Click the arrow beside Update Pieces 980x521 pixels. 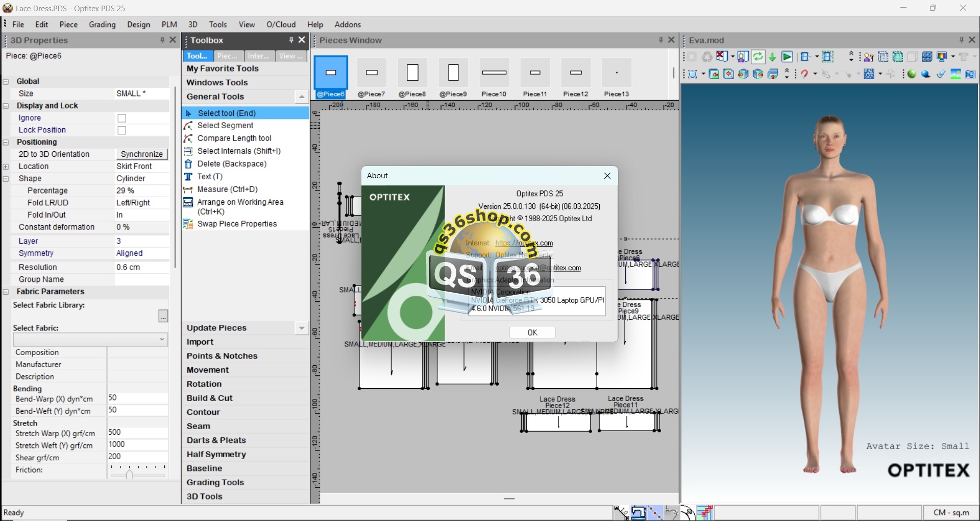tap(302, 328)
